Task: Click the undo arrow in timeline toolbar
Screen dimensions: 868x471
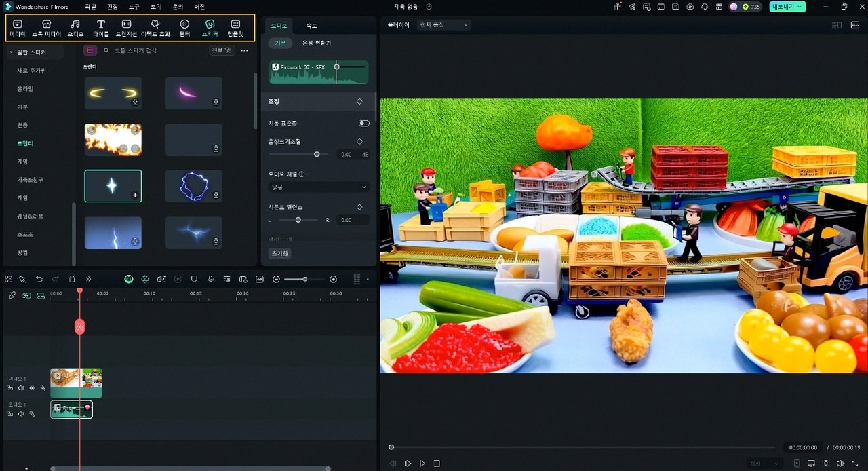Action: pos(39,279)
